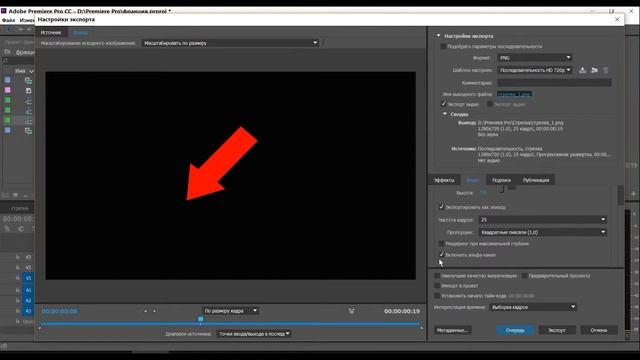Open frame rate dropdown showing 25

pyautogui.click(x=542, y=220)
